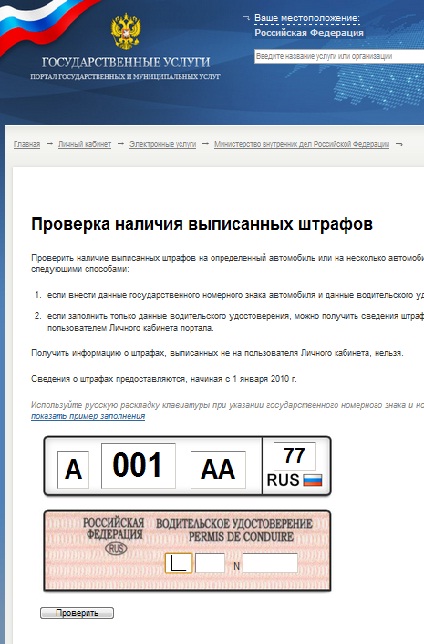The image size is (424, 644).
Task: Click the Russian coat of arms emblem
Action: [x=125, y=31]
